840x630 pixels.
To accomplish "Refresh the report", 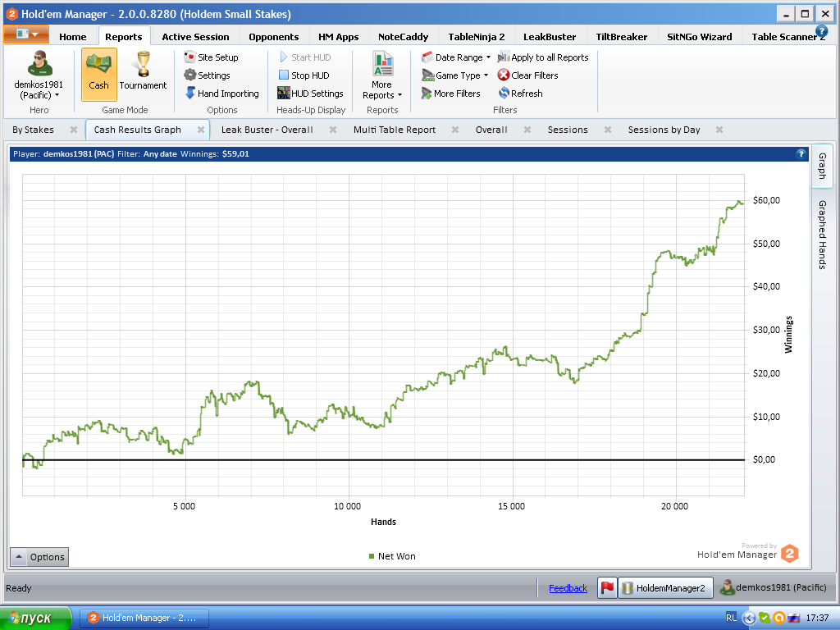I will 520,94.
